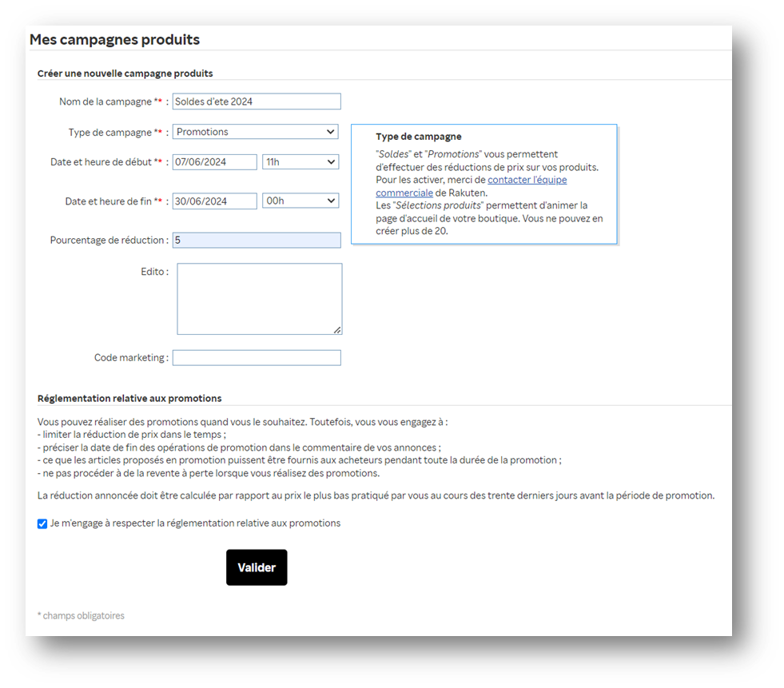
Task: Click the end date field showing 30/06/2024
Action: click(x=214, y=201)
